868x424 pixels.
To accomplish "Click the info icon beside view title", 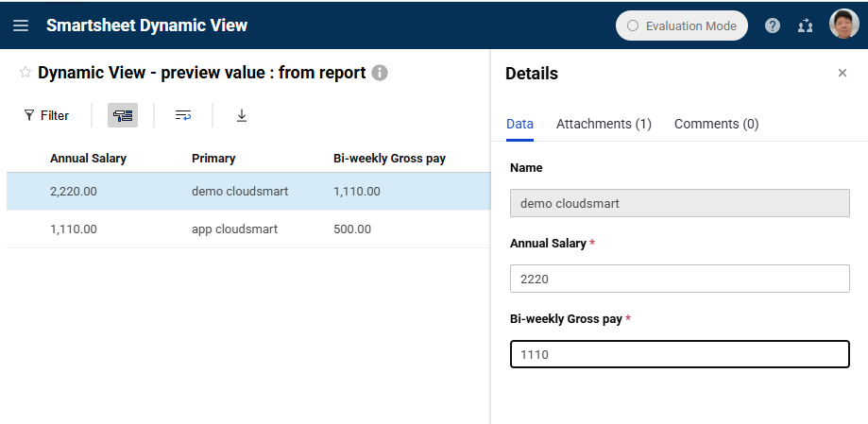I will 379,73.
